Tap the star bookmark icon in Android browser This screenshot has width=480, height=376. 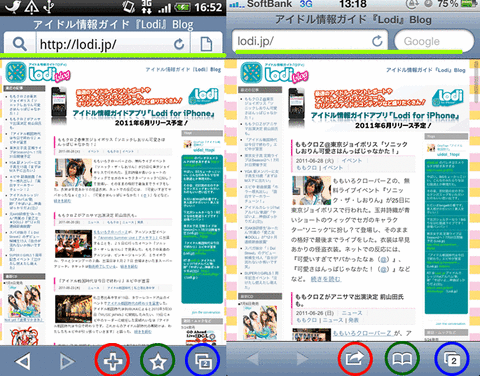click(158, 361)
